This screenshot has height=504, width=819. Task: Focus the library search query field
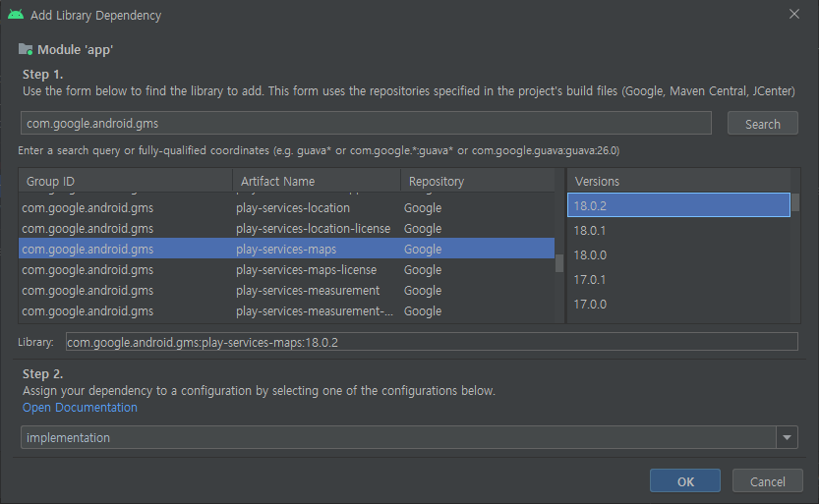click(x=366, y=123)
